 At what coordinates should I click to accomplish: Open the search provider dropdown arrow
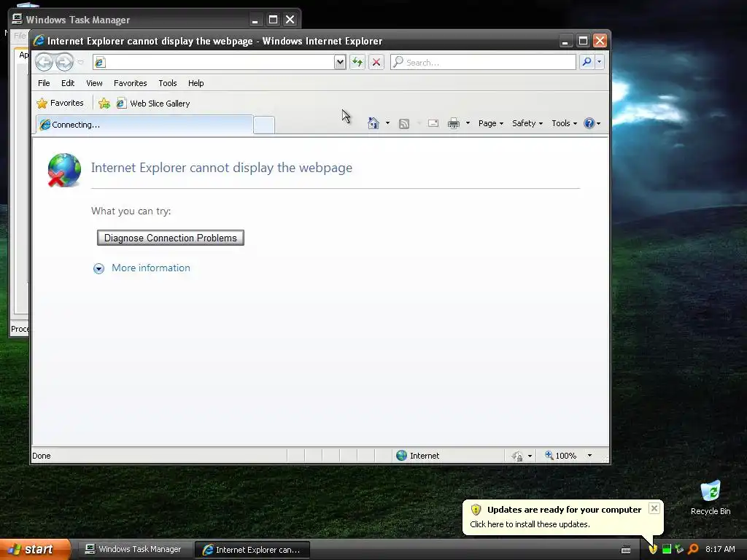[x=600, y=62]
